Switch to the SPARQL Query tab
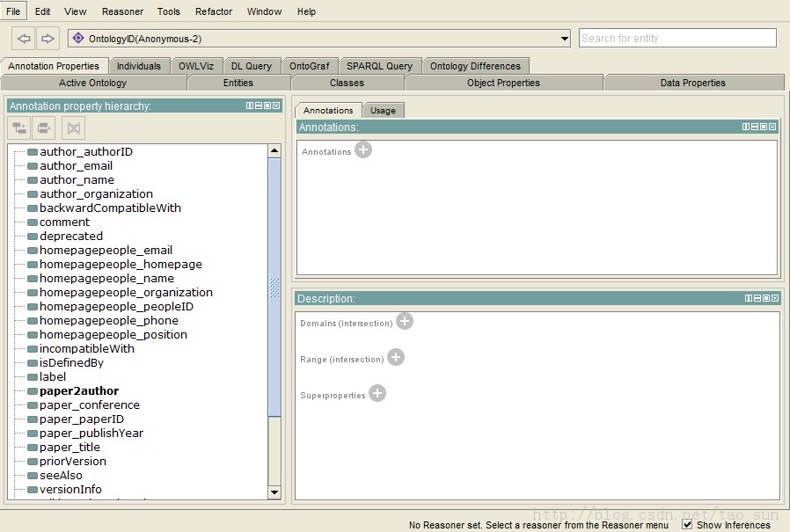This screenshot has height=532, width=790. [379, 66]
